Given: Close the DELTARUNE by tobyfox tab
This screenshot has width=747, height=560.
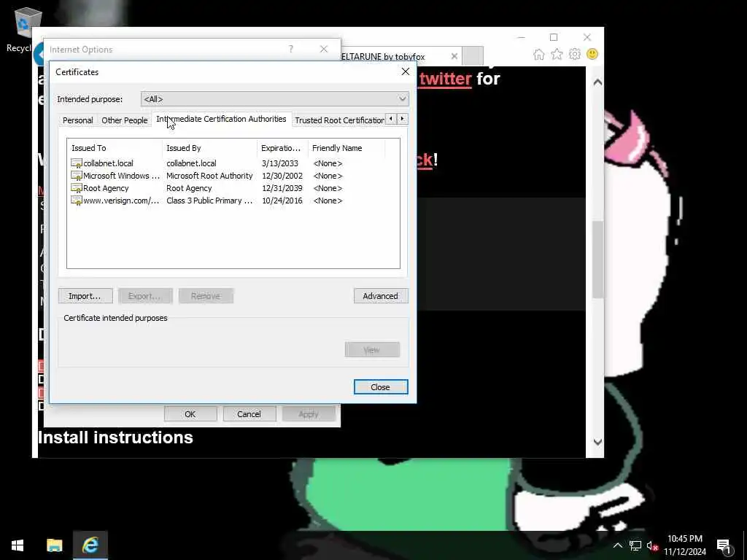Looking at the screenshot, I should 454,56.
